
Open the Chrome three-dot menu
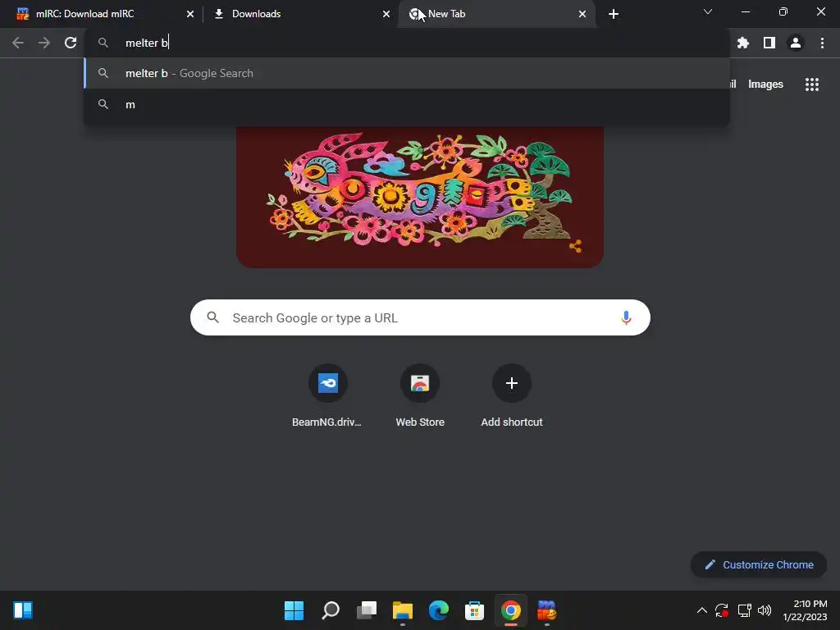click(x=822, y=43)
